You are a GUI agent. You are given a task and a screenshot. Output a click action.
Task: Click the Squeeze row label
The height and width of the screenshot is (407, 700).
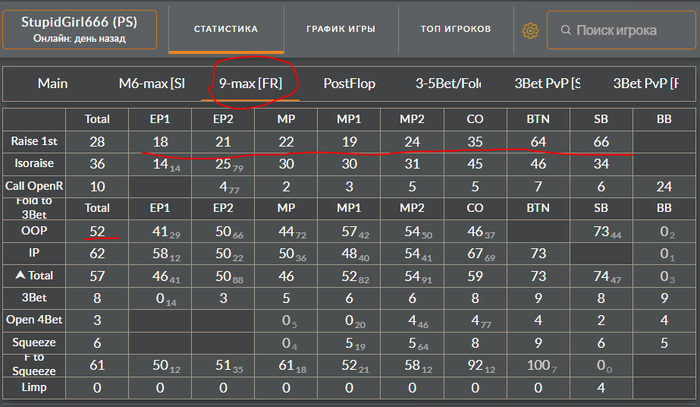pyautogui.click(x=34, y=342)
